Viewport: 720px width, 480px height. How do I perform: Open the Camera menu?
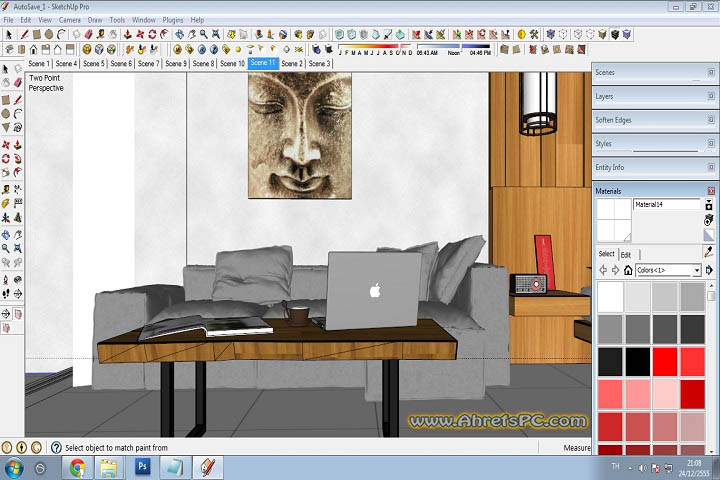click(x=69, y=20)
